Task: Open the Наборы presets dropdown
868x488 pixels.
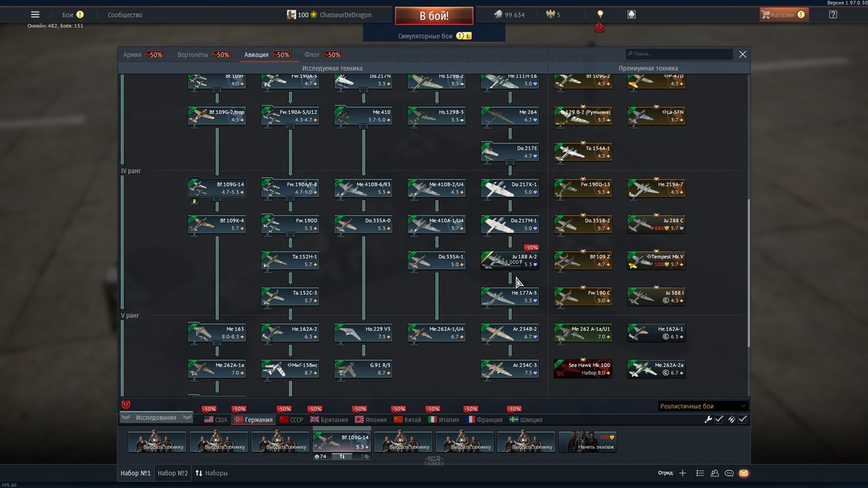Action: [212, 473]
